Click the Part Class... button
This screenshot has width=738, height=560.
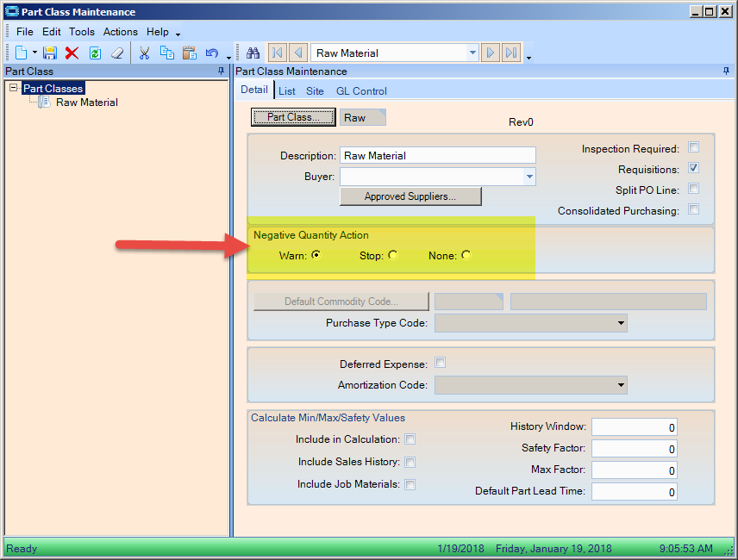pyautogui.click(x=293, y=117)
